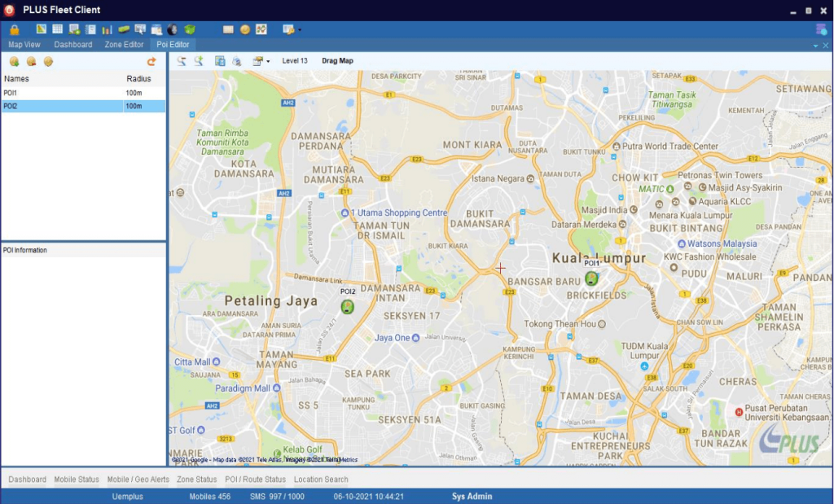Remove POI using the red-minus coin icon
Viewport: 834px width, 504px height.
[32, 62]
